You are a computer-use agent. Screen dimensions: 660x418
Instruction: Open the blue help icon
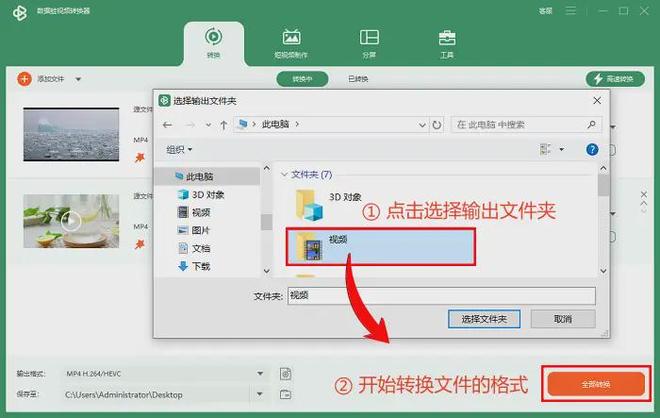[592, 149]
